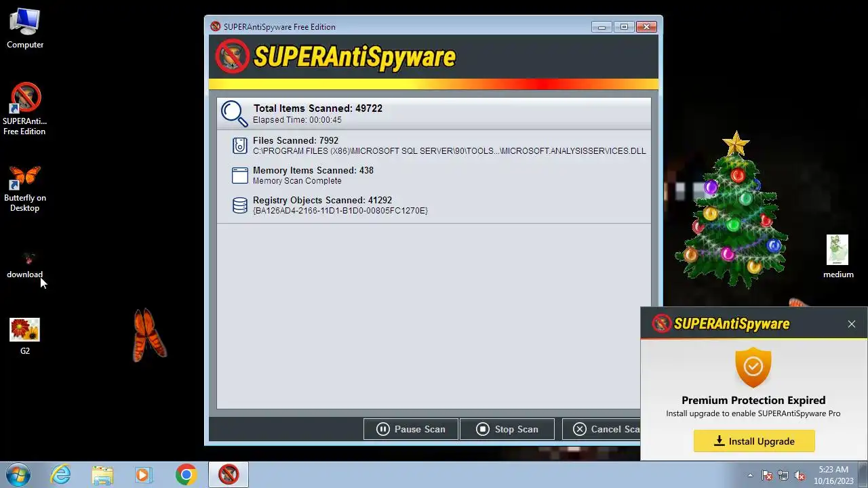Screen dimensions: 868x488
Task: Click the animated butterfly on desktop
Action: pos(149,335)
